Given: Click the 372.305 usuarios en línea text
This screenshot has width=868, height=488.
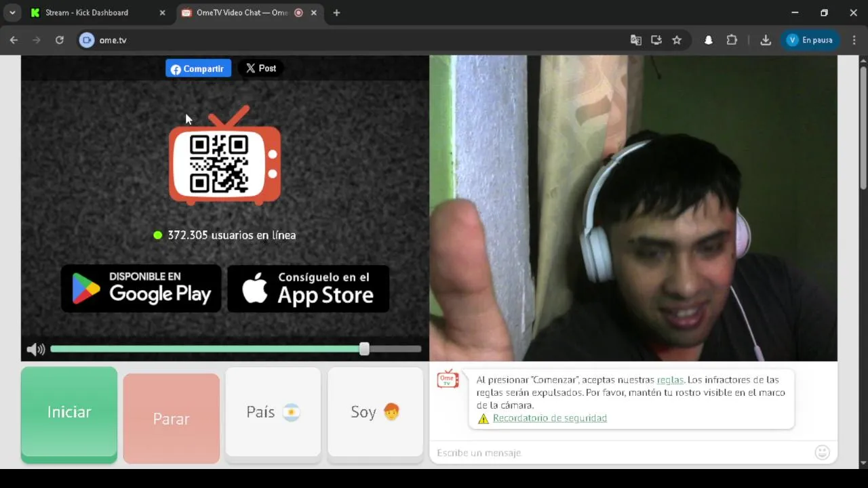Looking at the screenshot, I should [232, 235].
